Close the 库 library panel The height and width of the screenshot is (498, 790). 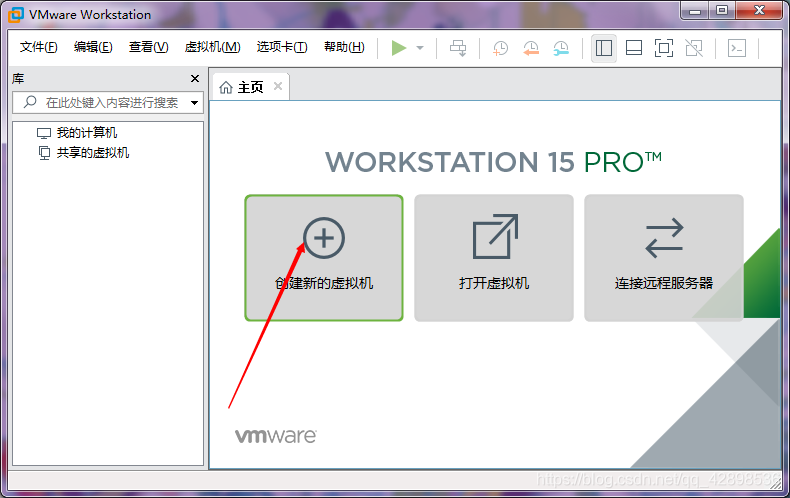[195, 79]
